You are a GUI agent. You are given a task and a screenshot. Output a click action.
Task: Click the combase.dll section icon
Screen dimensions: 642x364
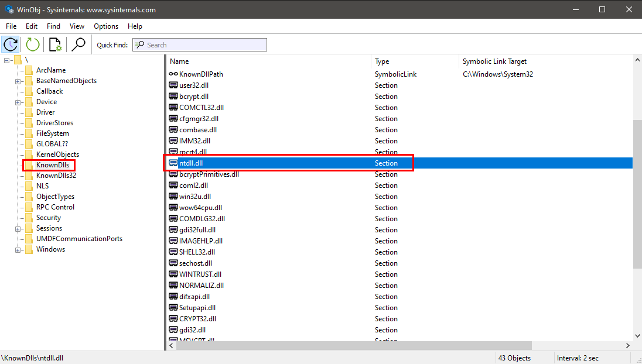173,130
